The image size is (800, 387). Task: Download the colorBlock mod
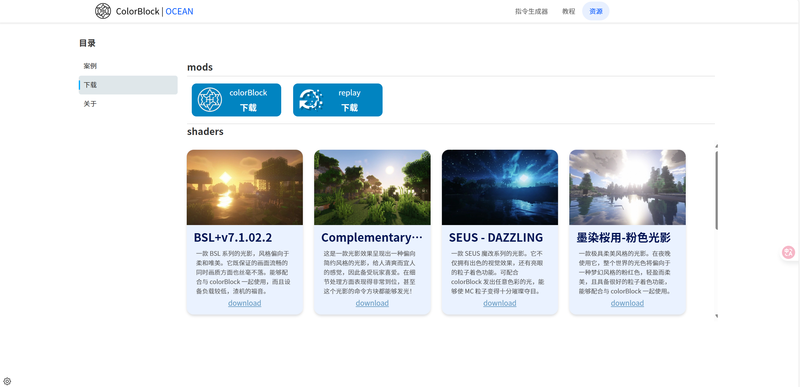tap(236, 100)
